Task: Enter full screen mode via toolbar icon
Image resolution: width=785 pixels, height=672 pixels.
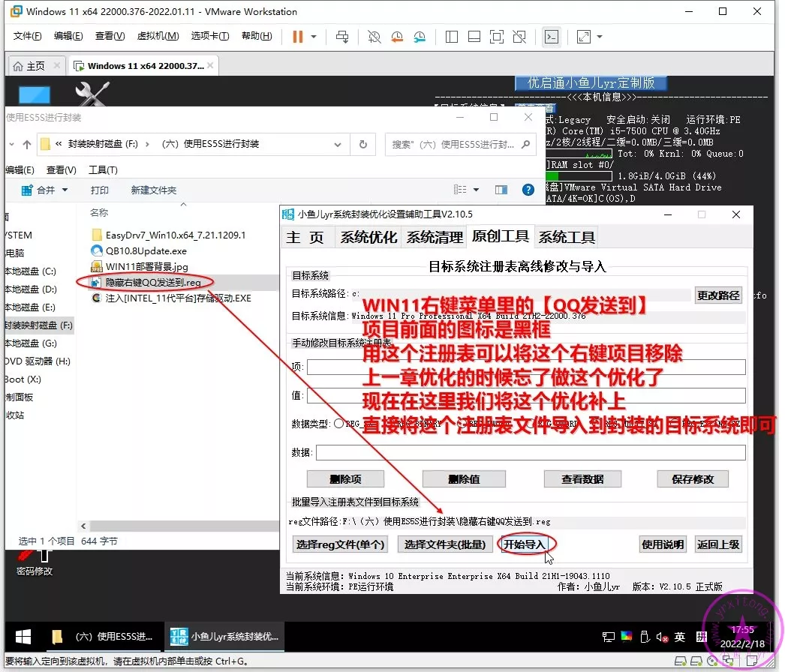Action: pos(496,37)
